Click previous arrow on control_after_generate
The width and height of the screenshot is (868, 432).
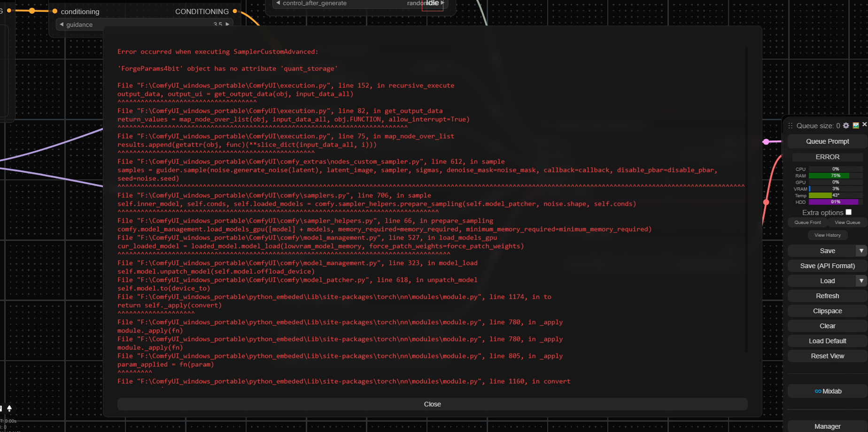(x=278, y=3)
